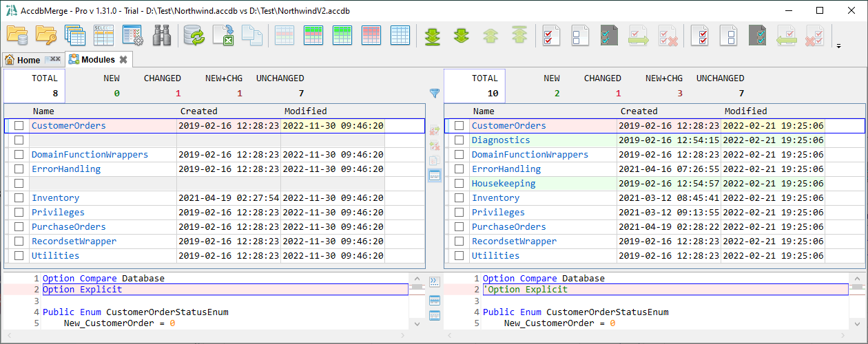Click the funnel filter icon
The width and height of the screenshot is (868, 344).
click(435, 93)
